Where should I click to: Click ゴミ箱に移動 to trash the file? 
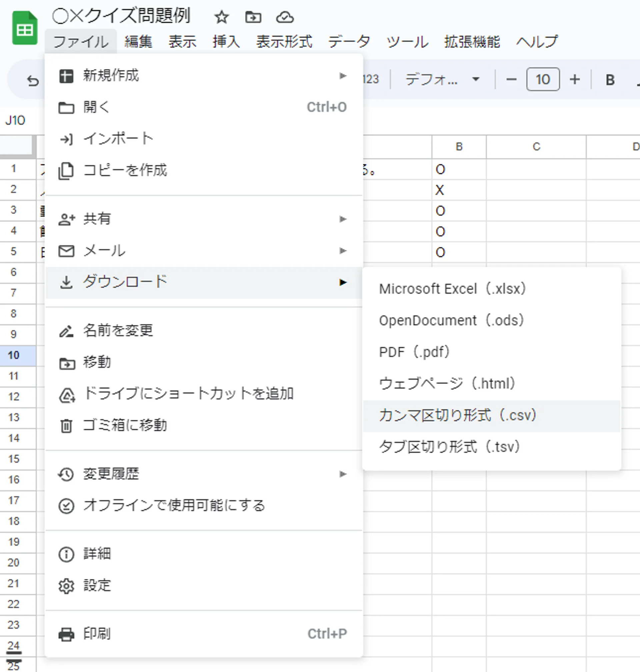tap(125, 425)
